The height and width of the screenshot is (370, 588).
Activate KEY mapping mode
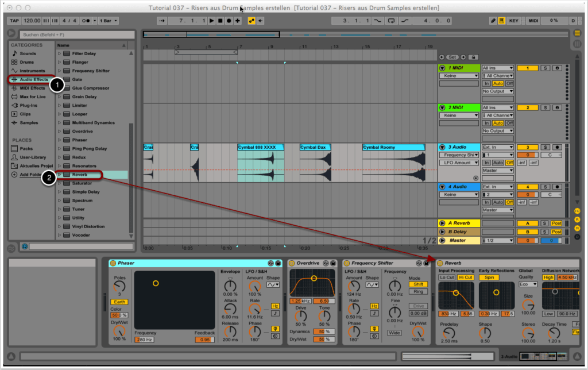514,20
